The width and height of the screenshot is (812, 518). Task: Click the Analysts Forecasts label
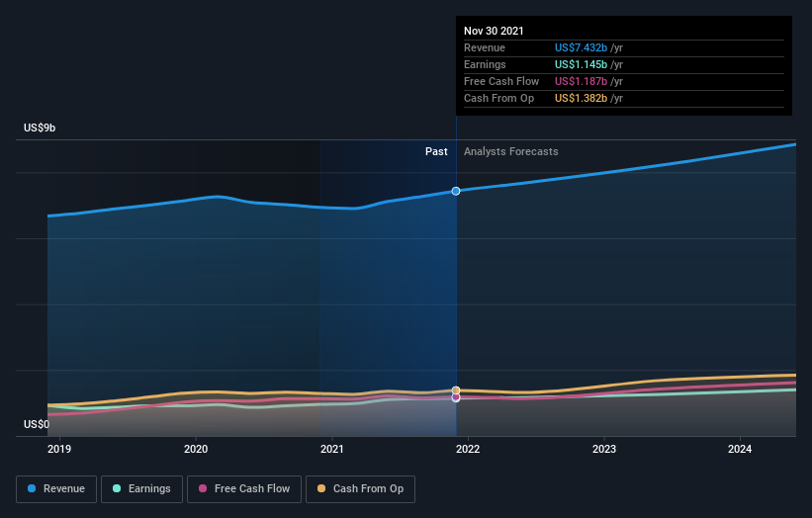pyautogui.click(x=511, y=151)
